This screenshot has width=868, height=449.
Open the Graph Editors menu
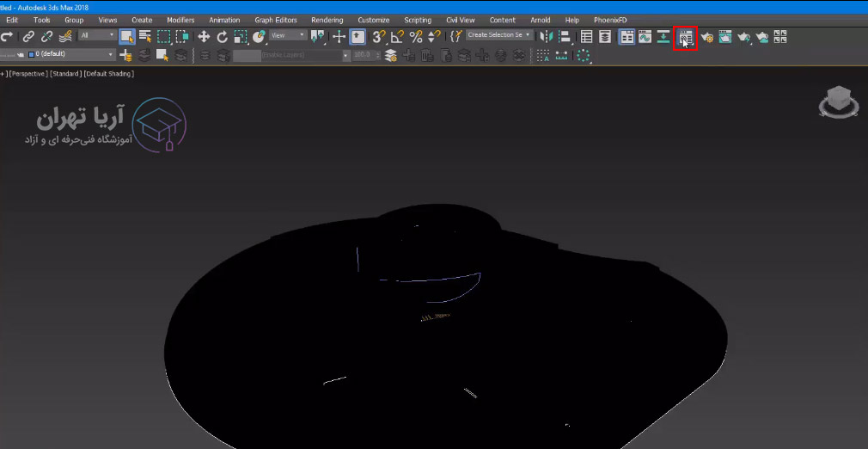pyautogui.click(x=276, y=20)
